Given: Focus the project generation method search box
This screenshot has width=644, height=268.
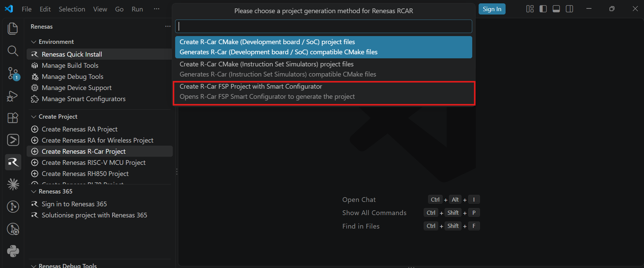Looking at the screenshot, I should (323, 26).
